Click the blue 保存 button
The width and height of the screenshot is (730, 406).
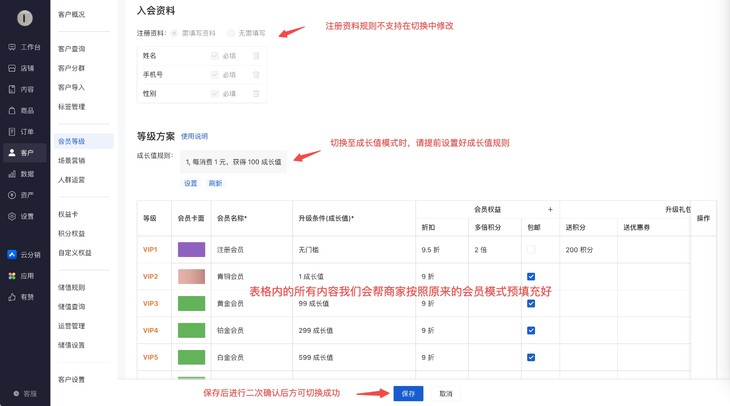pos(408,394)
